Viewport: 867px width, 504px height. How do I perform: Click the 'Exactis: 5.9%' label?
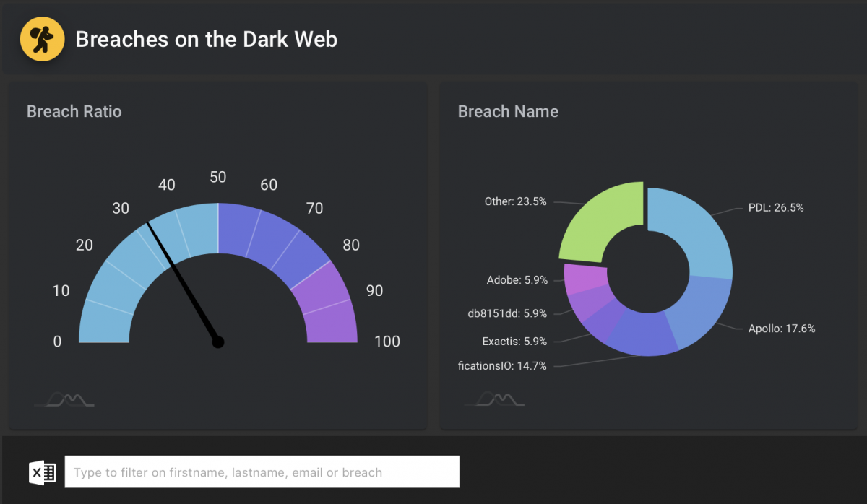(514, 341)
